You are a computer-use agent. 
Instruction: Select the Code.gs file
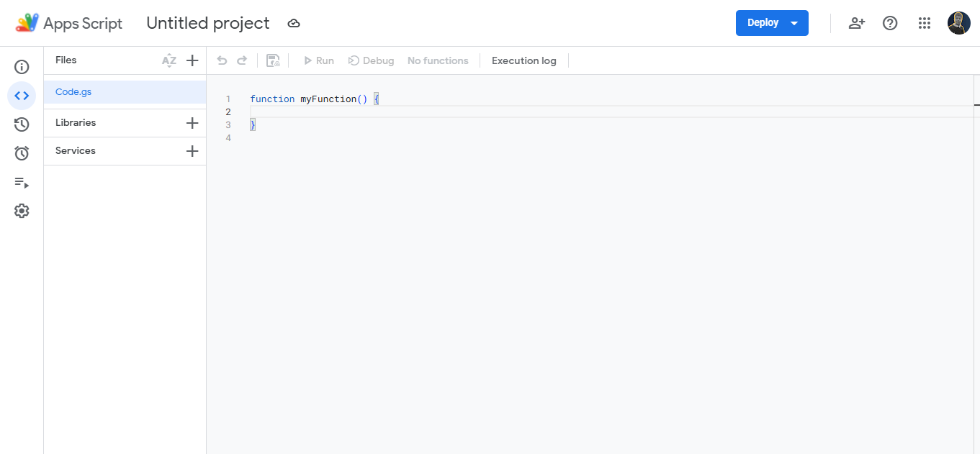(125, 92)
